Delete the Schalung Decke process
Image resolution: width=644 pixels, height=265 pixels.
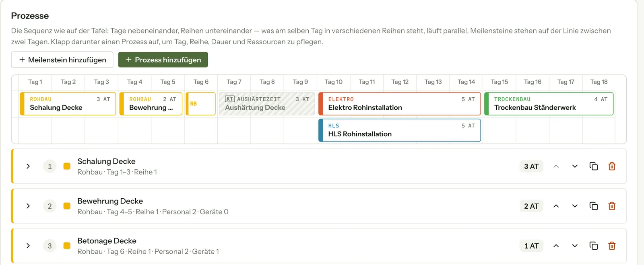click(x=612, y=166)
